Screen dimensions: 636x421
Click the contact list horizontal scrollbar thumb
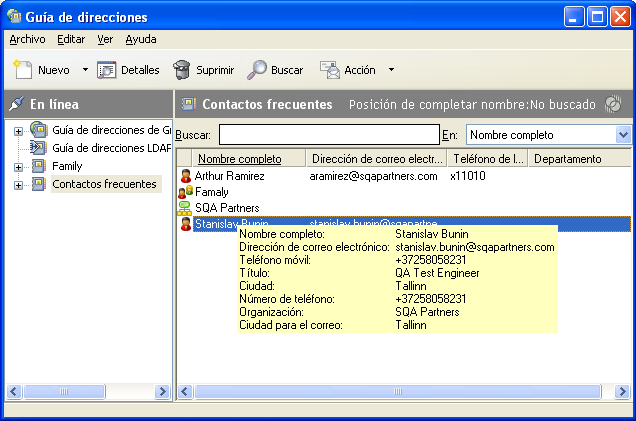pyautogui.click(x=398, y=391)
